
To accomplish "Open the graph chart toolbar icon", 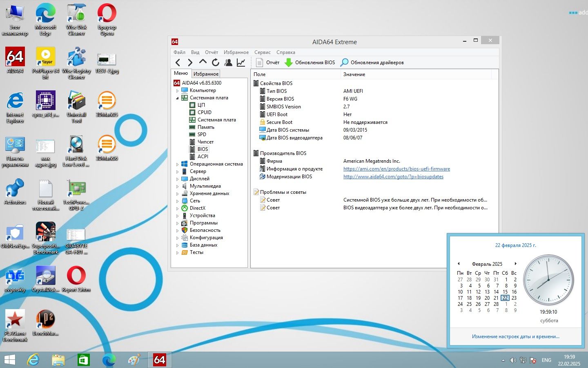I will (241, 63).
